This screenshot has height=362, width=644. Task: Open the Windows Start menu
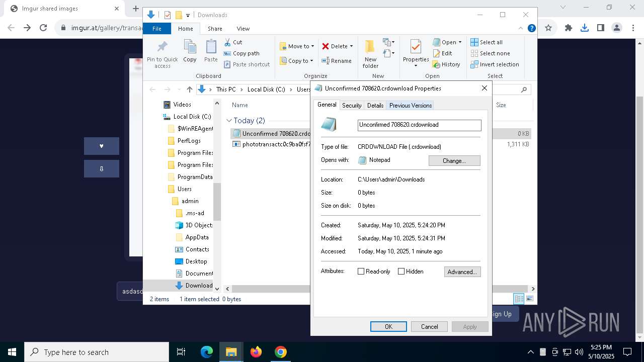coord(12,352)
